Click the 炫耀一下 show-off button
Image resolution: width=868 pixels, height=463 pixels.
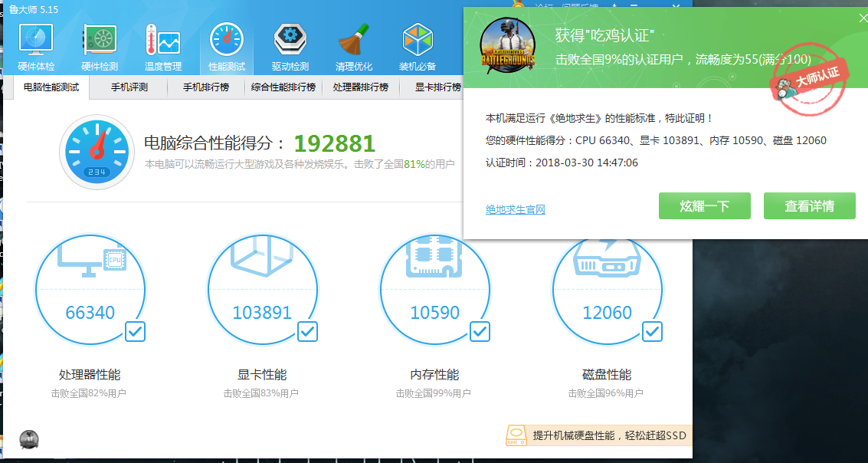pos(704,206)
